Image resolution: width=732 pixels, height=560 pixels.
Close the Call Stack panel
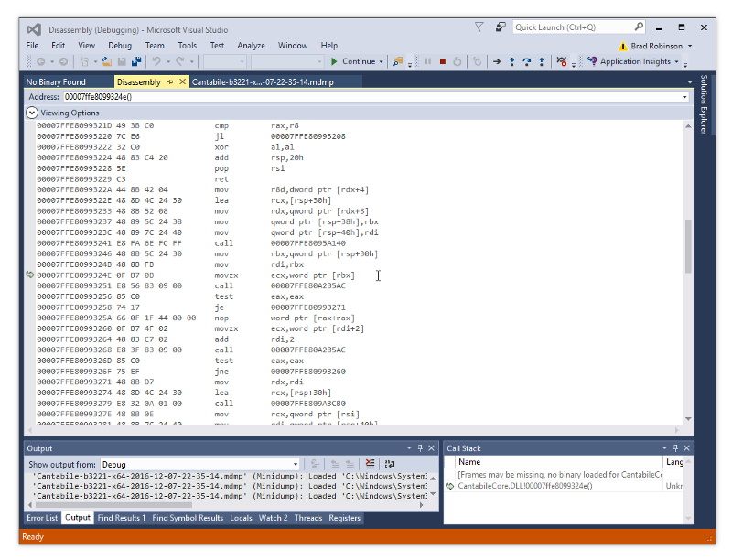[687, 448]
